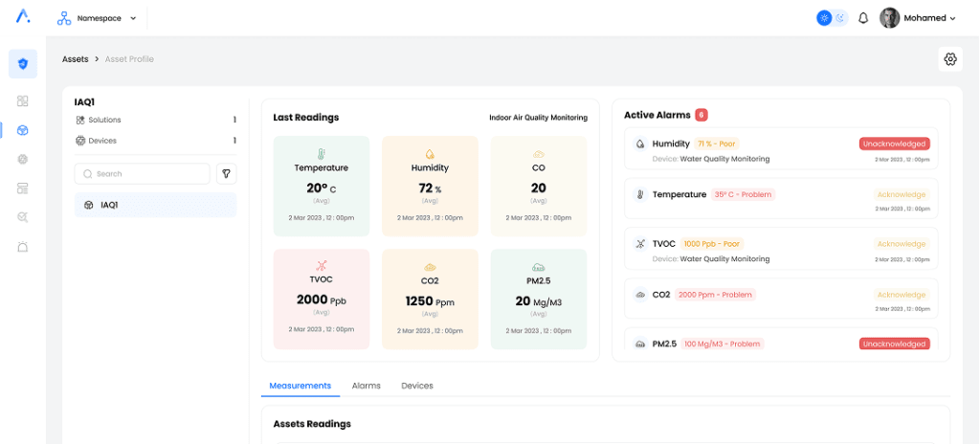Click the filter funnel icon beside search
The height and width of the screenshot is (444, 980).
click(x=226, y=174)
